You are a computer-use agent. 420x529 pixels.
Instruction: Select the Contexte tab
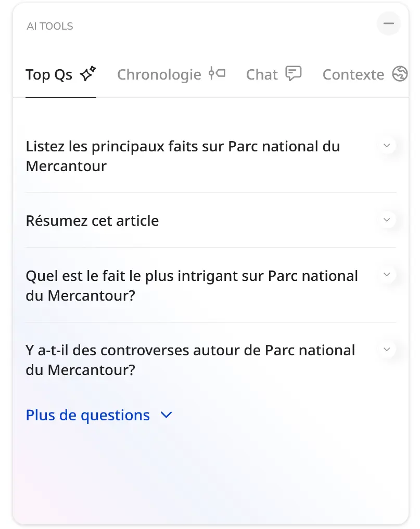pyautogui.click(x=365, y=74)
